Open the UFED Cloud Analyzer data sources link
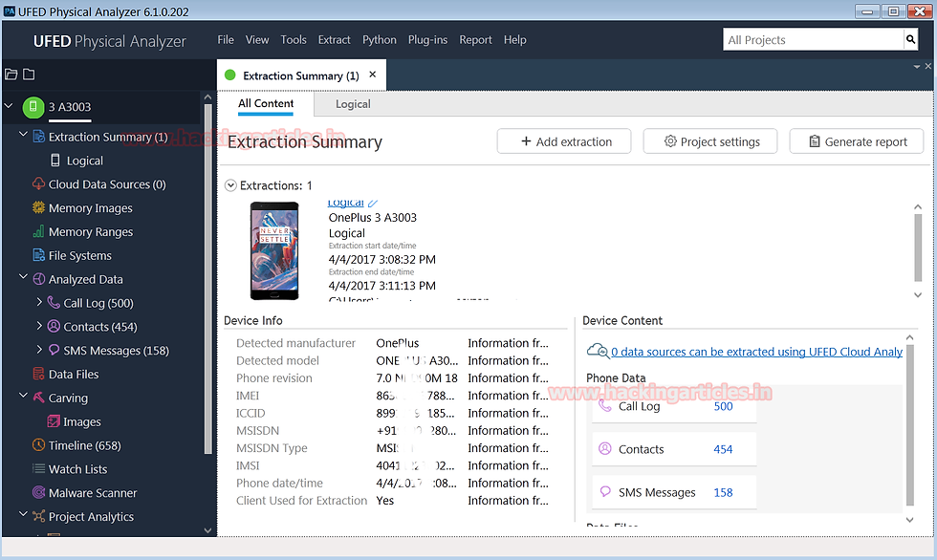Image resolution: width=937 pixels, height=560 pixels. [x=756, y=352]
